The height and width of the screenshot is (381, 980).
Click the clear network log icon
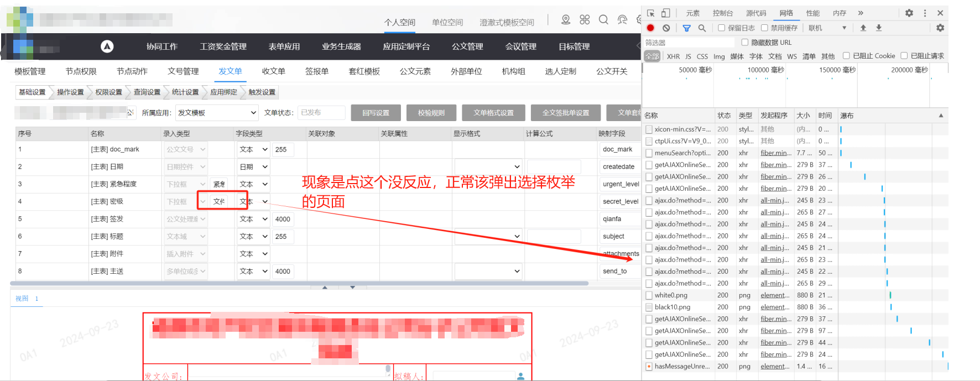666,28
